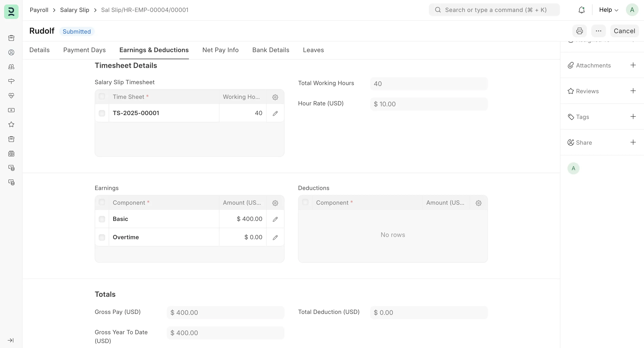Switch to the Net Pay Info tab
Viewport: 644px width, 348px height.
coord(220,50)
